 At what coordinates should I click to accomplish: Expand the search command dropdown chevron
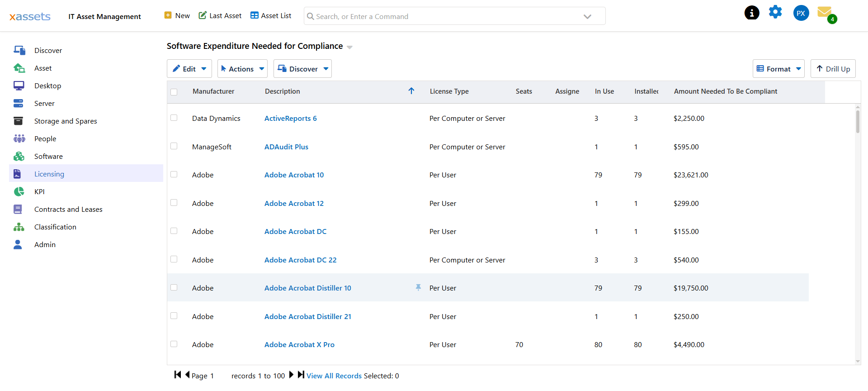pos(587,17)
